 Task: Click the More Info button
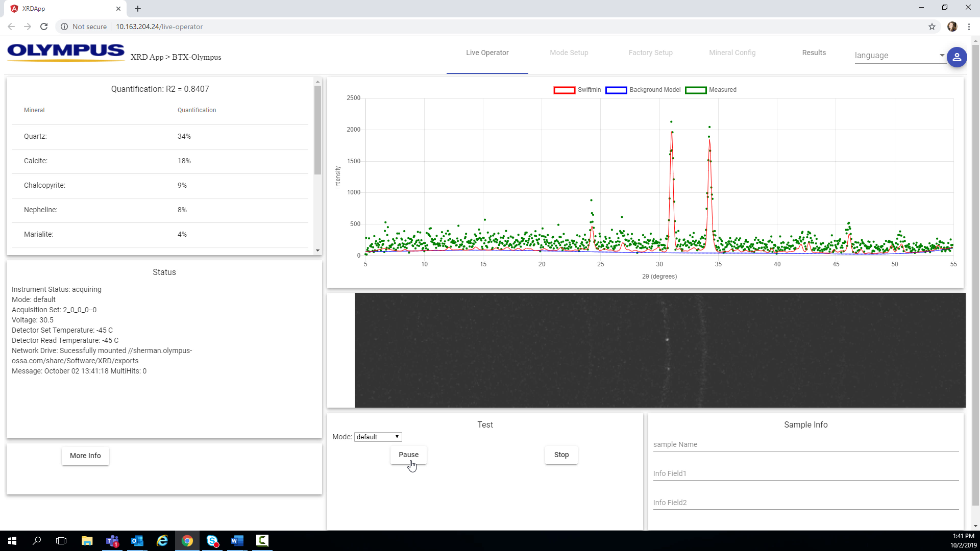pos(85,456)
